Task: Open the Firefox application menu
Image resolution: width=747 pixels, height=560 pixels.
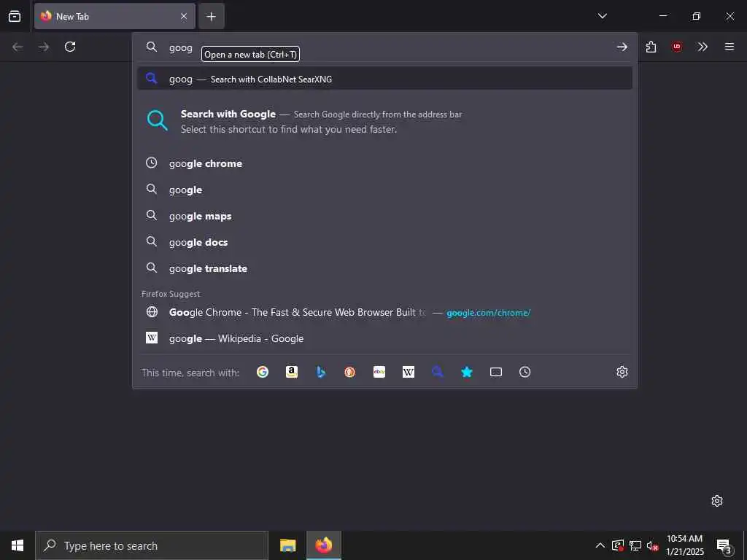Action: click(x=729, y=47)
